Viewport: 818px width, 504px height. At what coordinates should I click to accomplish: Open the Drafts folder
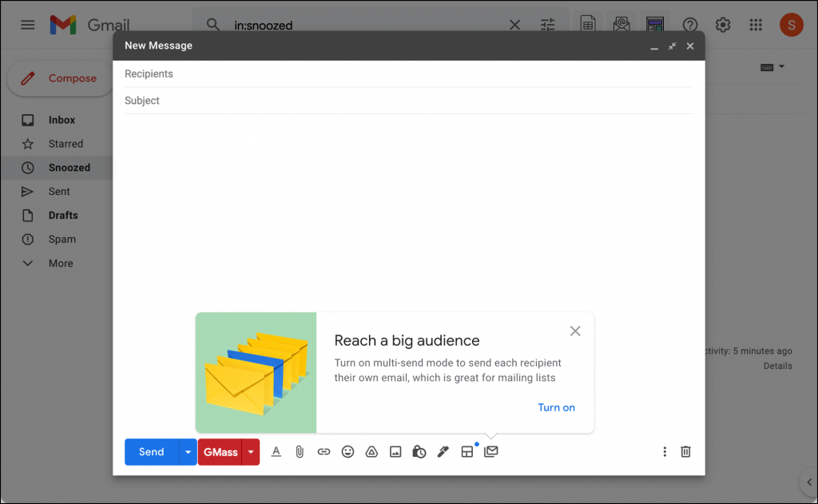tap(63, 215)
